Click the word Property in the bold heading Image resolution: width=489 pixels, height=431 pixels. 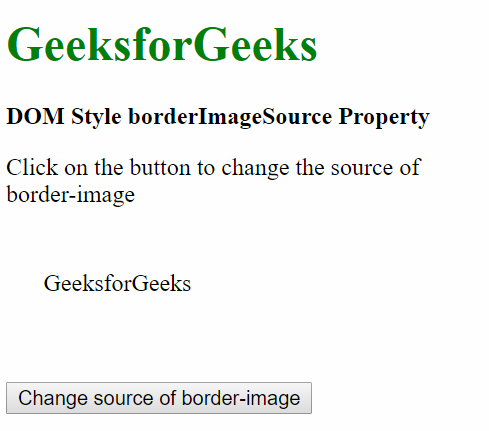pyautogui.click(x=384, y=117)
